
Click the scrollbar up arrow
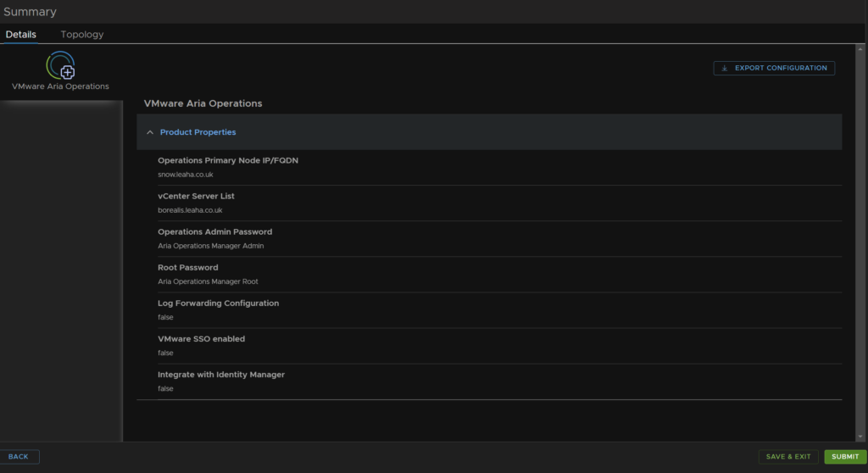point(860,49)
